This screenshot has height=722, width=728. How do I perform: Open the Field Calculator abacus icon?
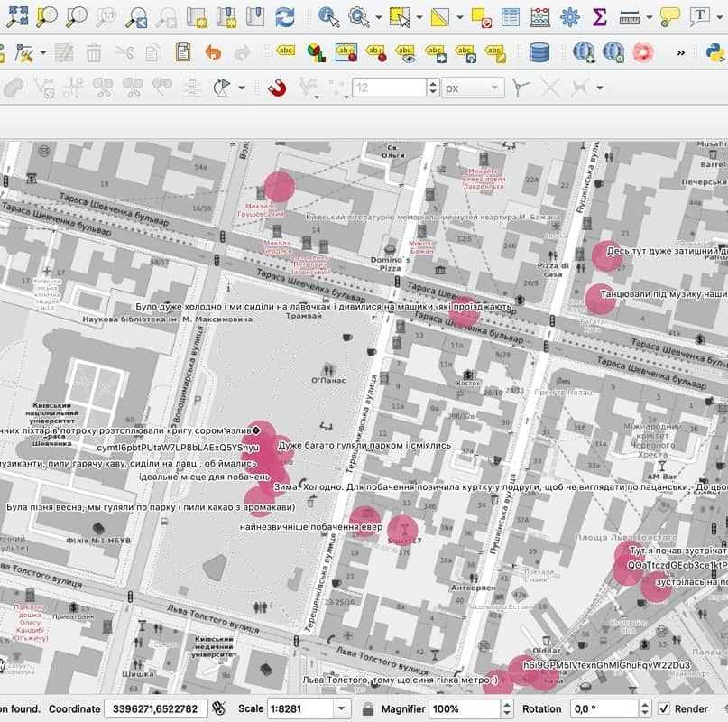coord(540,16)
